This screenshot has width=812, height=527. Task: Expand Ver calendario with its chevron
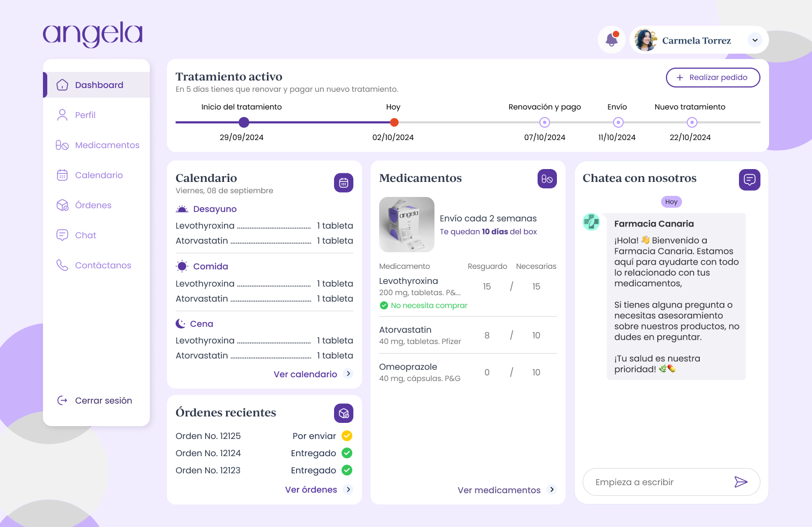point(348,374)
